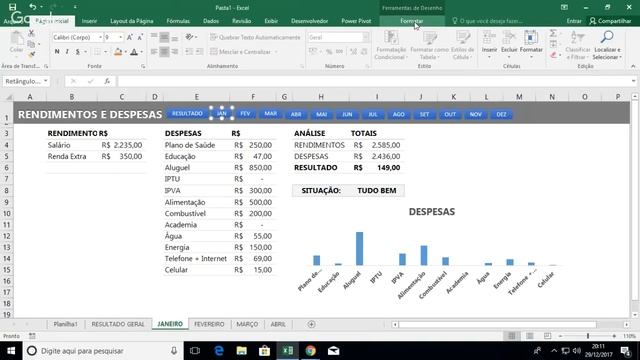Switch to Page Layout view icon
640x360 pixels.
point(529,336)
